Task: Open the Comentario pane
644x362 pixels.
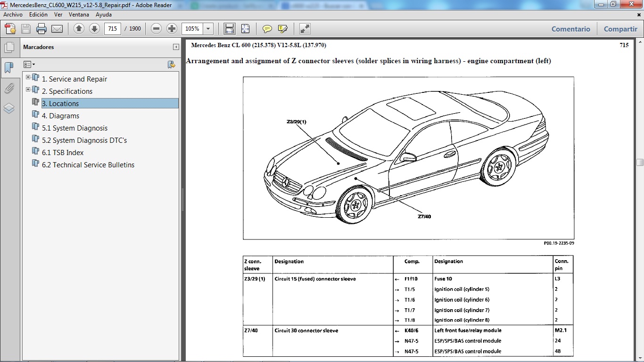Action: tap(570, 29)
